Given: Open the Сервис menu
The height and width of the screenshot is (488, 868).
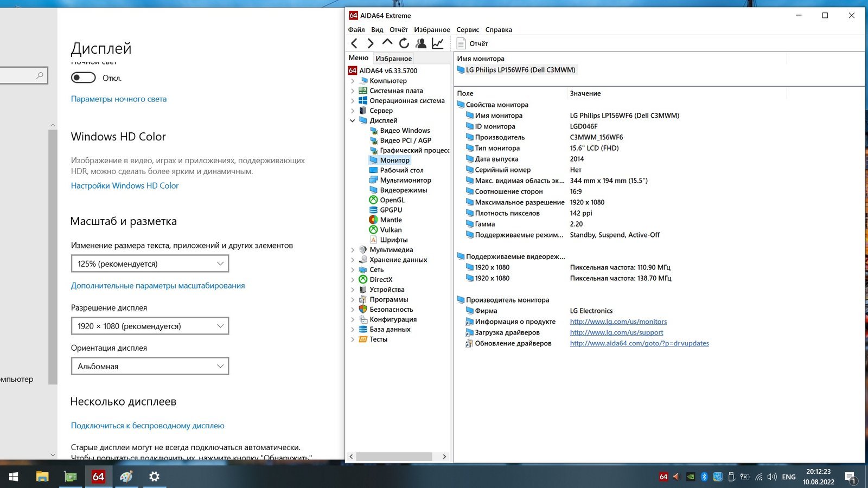Looking at the screenshot, I should point(468,30).
